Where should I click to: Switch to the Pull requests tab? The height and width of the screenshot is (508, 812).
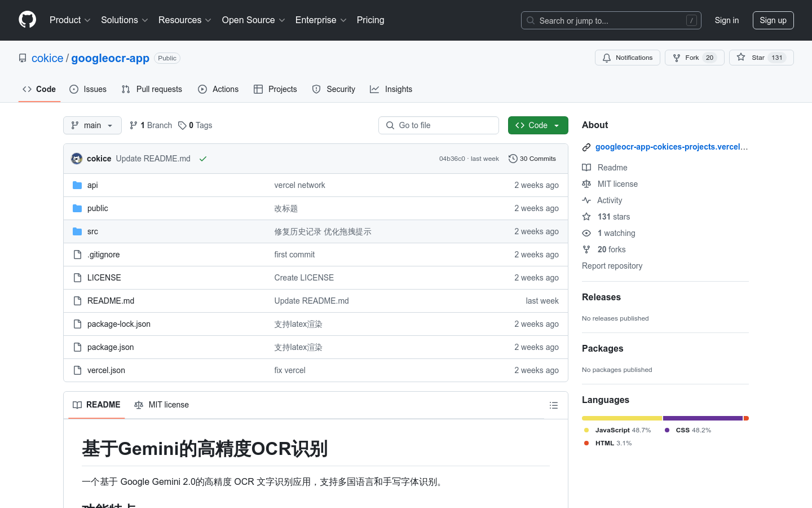coord(152,89)
